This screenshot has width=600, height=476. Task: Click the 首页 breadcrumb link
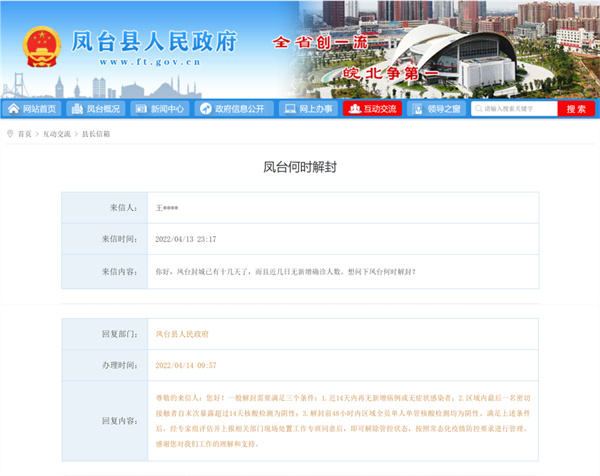pos(24,133)
